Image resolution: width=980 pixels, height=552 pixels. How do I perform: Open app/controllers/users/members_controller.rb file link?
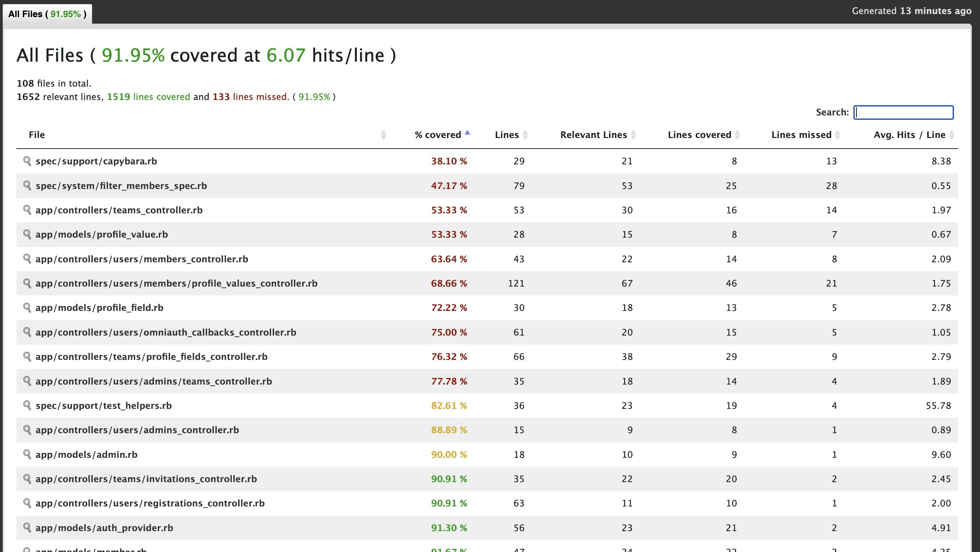(x=142, y=259)
